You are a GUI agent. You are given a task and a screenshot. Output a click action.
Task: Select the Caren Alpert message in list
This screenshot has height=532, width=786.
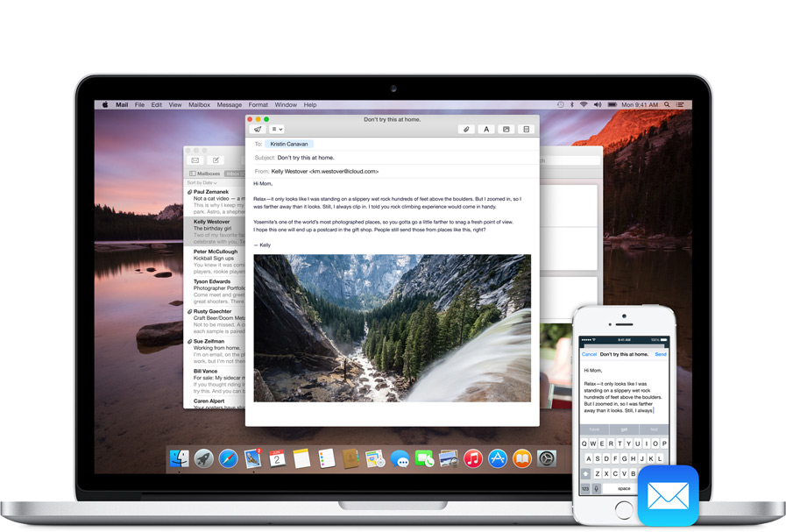[215, 403]
